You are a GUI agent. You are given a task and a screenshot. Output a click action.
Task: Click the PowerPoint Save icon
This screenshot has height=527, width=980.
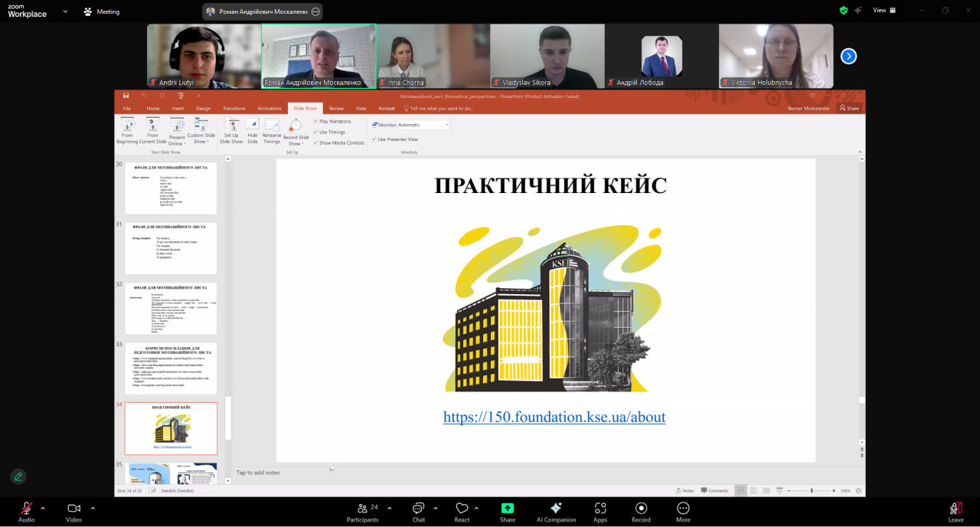tap(125, 96)
